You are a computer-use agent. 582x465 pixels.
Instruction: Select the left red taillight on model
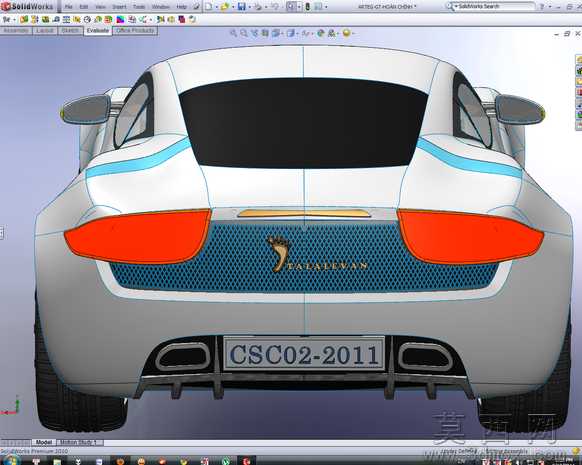tap(138, 237)
